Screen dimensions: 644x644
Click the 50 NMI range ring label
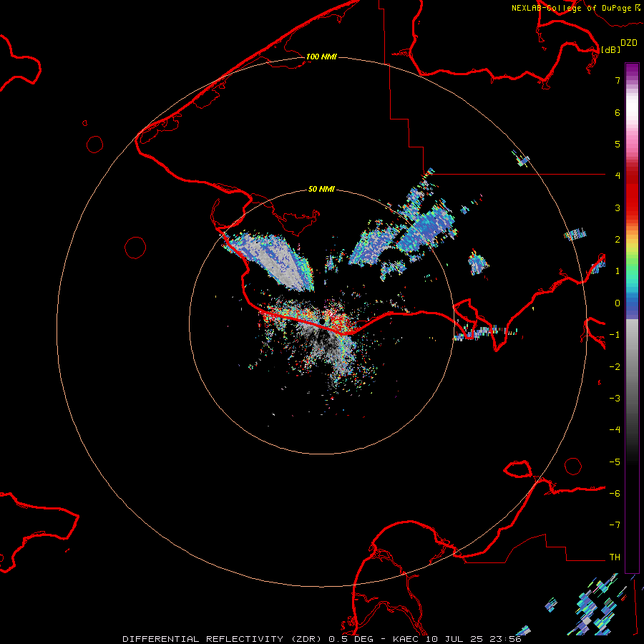click(321, 189)
